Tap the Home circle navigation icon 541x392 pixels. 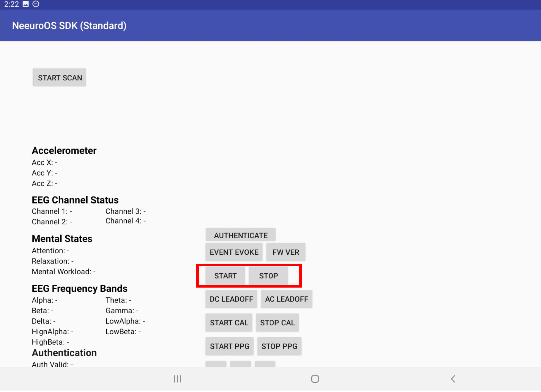point(315,379)
